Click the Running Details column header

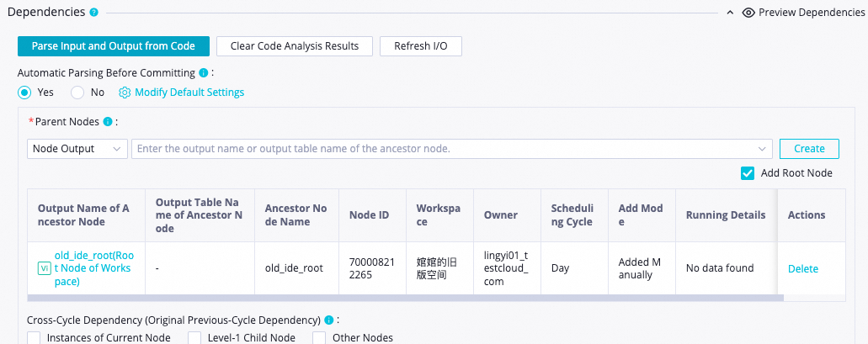point(726,215)
